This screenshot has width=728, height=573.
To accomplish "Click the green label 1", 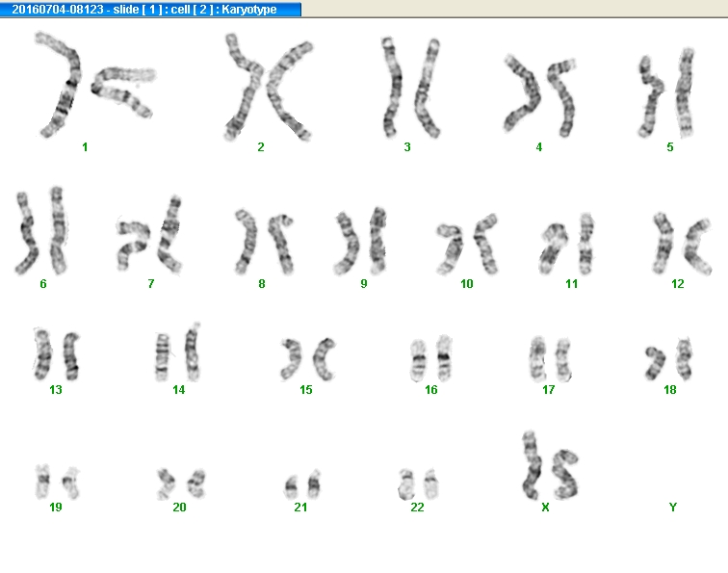I will click(x=85, y=147).
